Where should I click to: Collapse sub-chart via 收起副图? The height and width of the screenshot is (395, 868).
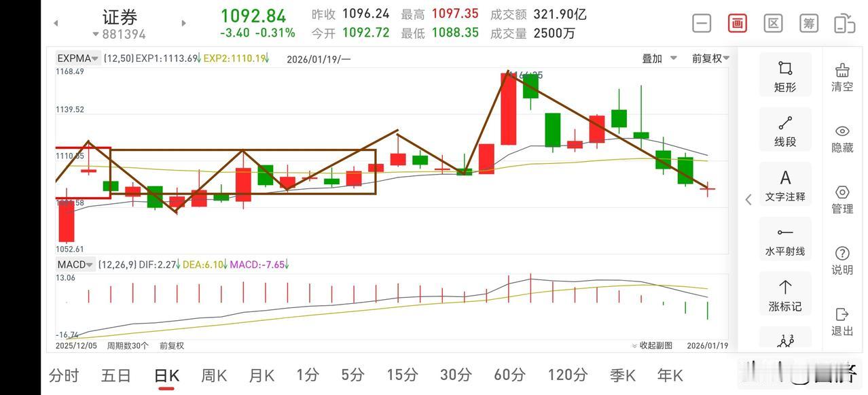point(652,345)
